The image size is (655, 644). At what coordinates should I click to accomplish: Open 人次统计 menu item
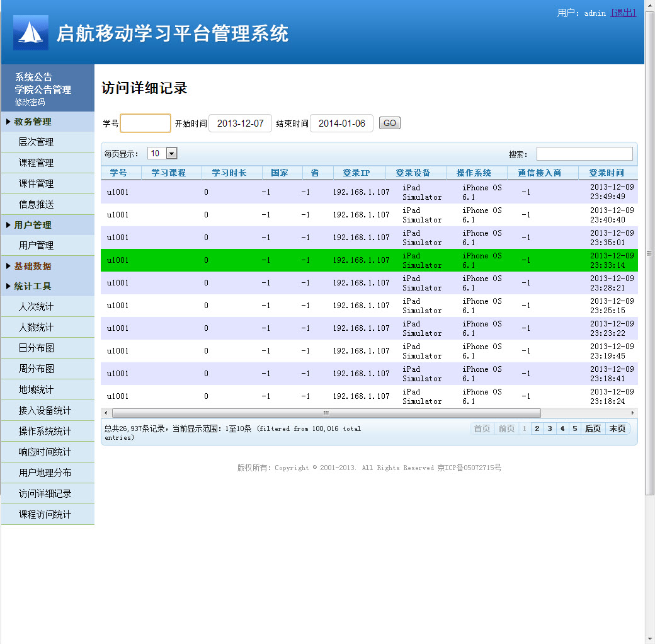(48, 306)
